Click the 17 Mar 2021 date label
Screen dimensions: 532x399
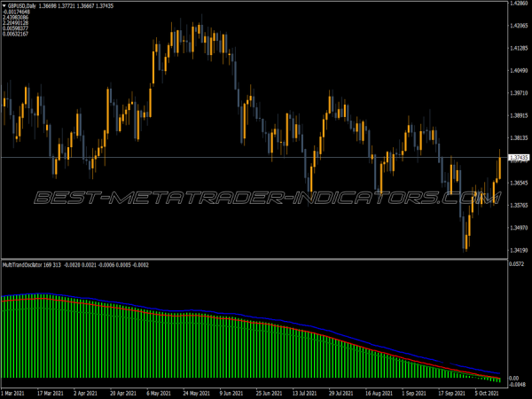[55, 391]
